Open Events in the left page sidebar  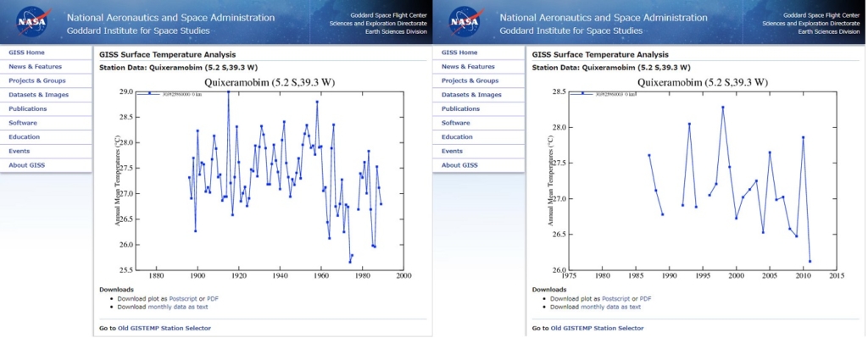[19, 151]
